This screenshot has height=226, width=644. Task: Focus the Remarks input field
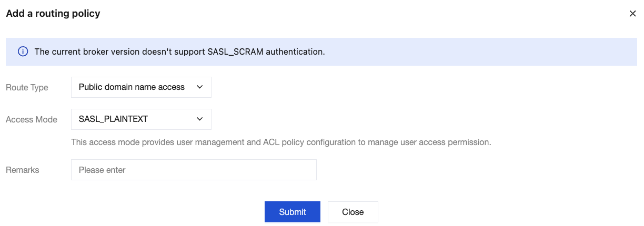[193, 170]
